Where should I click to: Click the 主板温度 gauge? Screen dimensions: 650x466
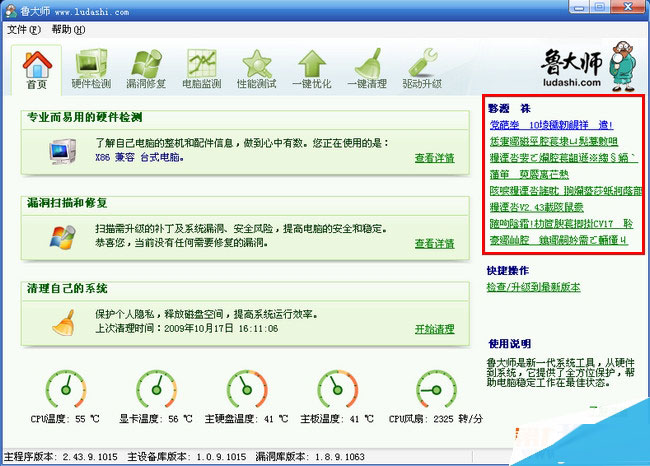[x=337, y=389]
